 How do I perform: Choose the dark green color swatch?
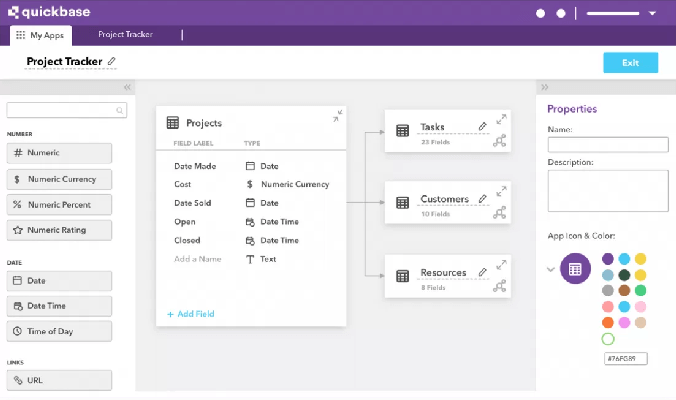(x=624, y=275)
